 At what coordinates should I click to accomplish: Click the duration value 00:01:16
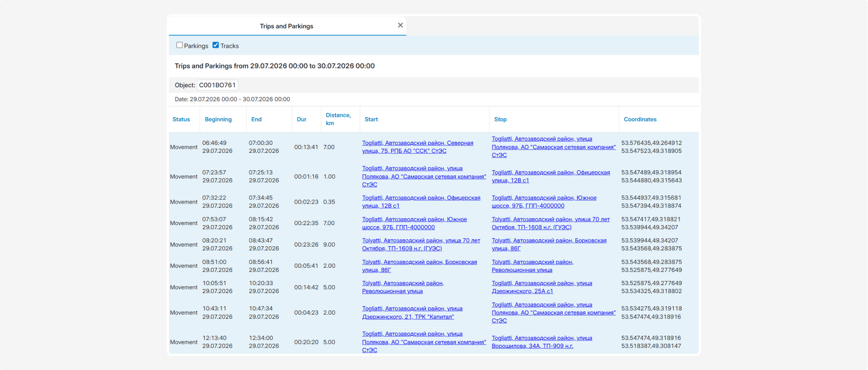click(x=306, y=177)
